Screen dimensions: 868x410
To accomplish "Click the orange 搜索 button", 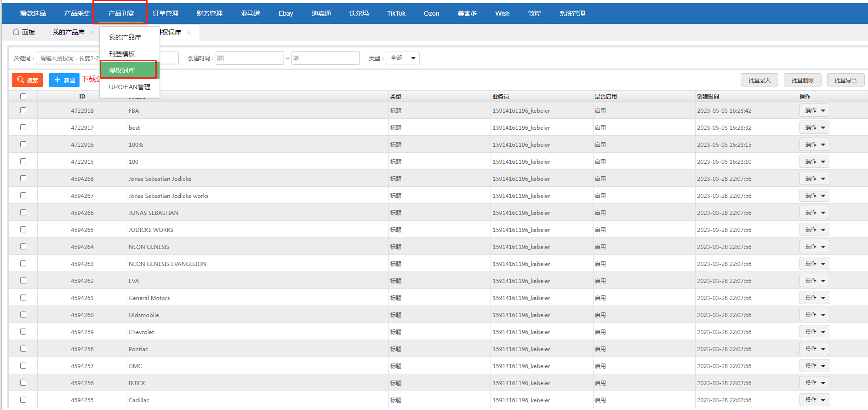I will pyautogui.click(x=27, y=80).
